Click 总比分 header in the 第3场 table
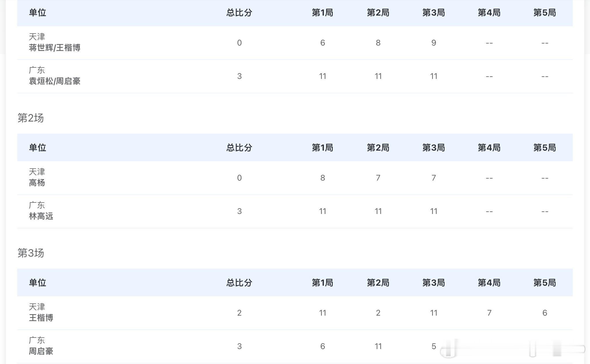 click(x=239, y=283)
